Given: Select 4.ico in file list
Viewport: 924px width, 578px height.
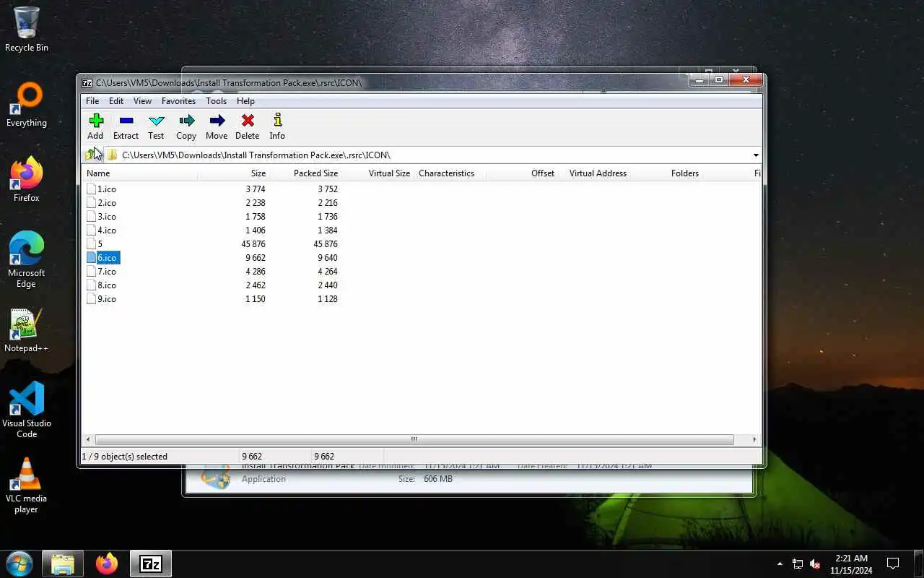Looking at the screenshot, I should pyautogui.click(x=106, y=230).
